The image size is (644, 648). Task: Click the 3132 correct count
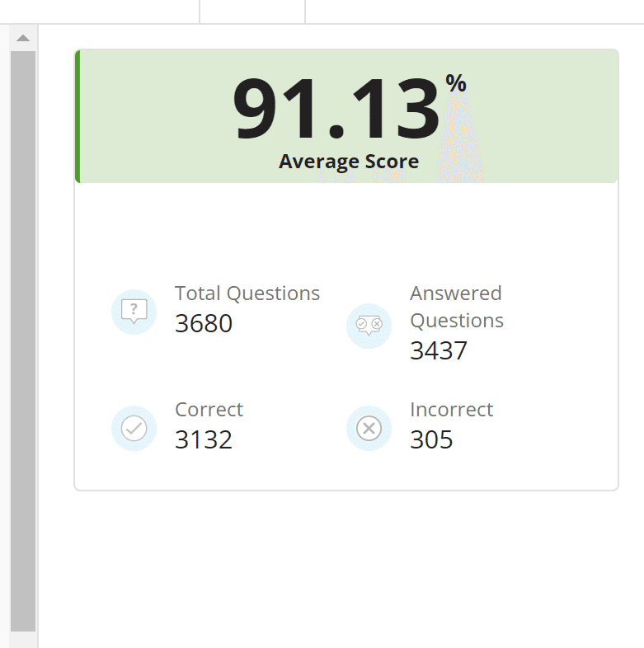click(x=204, y=439)
